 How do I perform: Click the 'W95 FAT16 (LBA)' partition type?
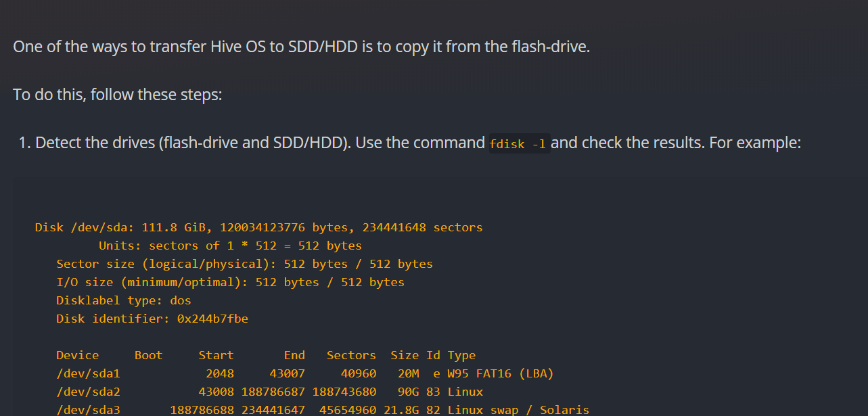coord(501,373)
